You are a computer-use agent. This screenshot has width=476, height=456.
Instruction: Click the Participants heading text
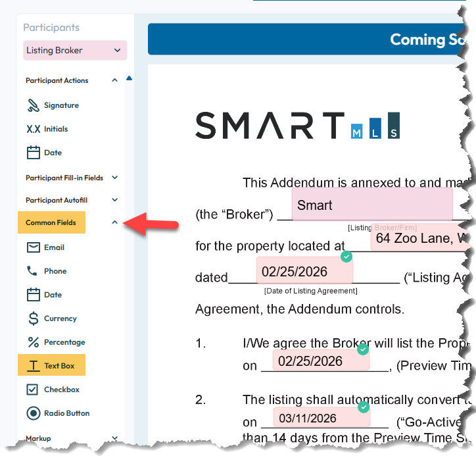pyautogui.click(x=51, y=28)
